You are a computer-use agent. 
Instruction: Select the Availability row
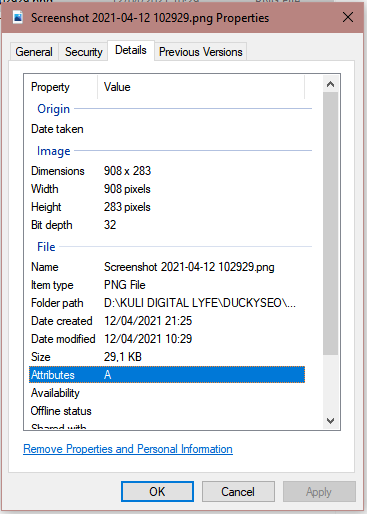pos(167,393)
